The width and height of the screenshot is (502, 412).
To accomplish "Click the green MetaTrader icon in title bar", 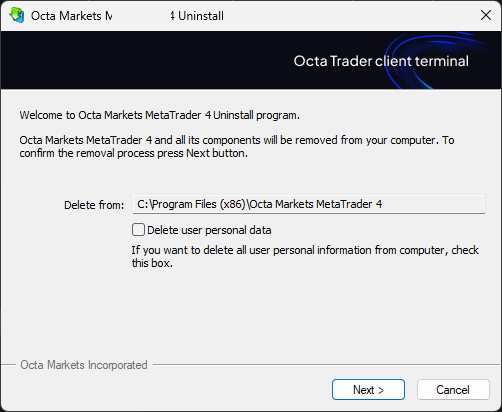I will pyautogui.click(x=17, y=15).
